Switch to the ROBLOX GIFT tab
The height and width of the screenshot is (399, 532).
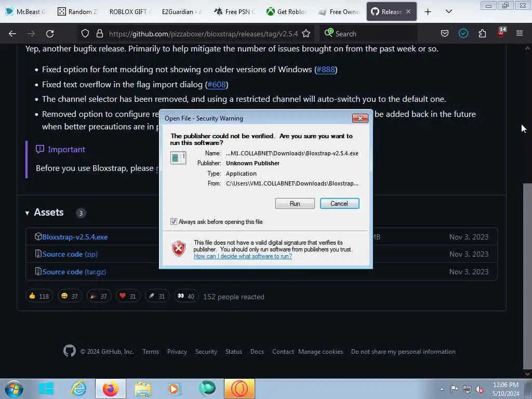pos(129,12)
